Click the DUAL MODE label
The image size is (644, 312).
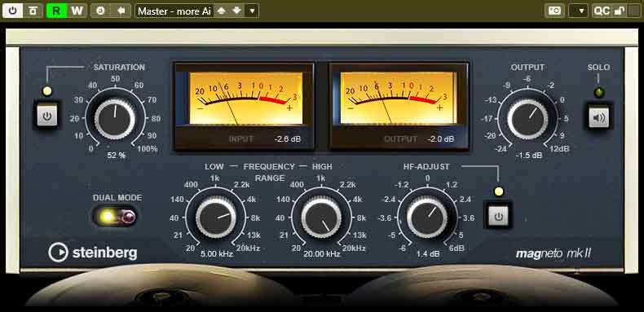point(117,198)
